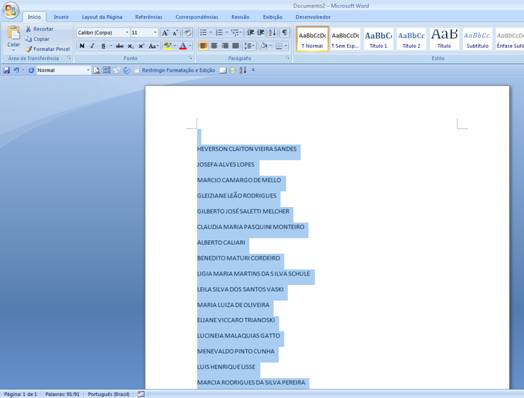524x398 pixels.
Task: Toggle italic formatting
Action: point(93,46)
